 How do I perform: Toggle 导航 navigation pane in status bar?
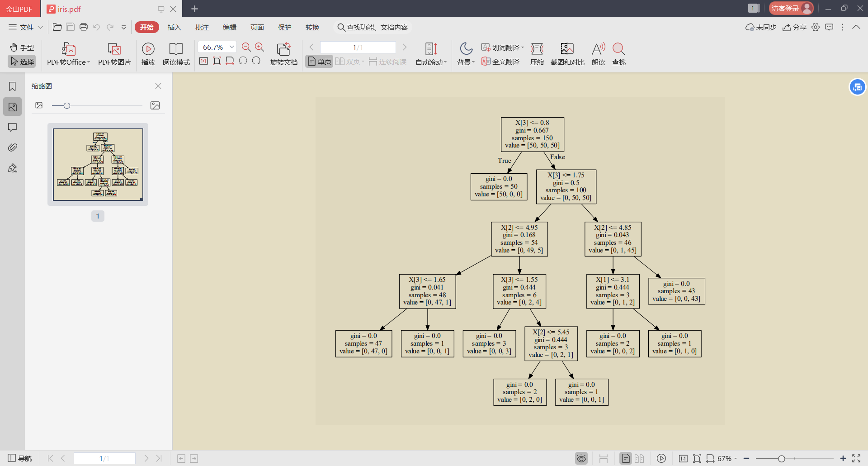click(x=20, y=458)
